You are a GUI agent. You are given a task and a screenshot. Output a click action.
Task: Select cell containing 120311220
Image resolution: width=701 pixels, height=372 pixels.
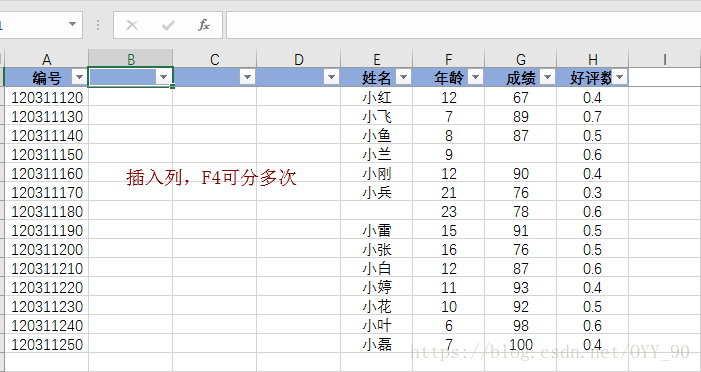click(x=46, y=287)
